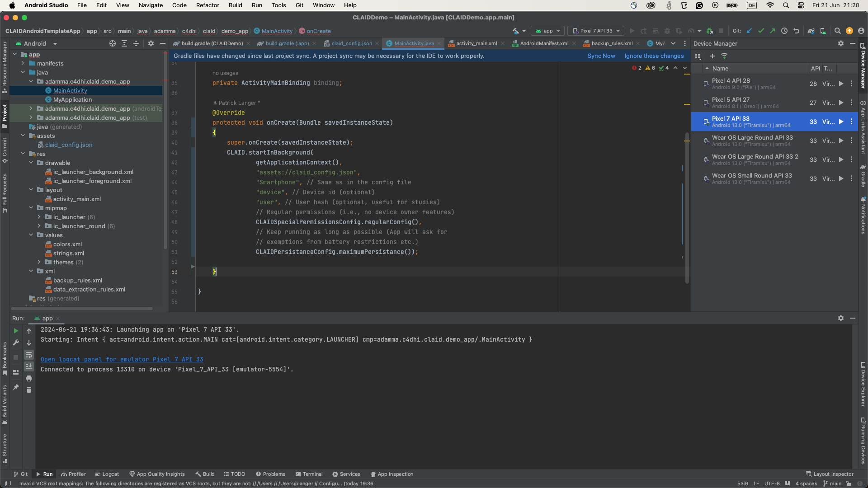
Task: Toggle Scroll to End in Run console
Action: 29,366
